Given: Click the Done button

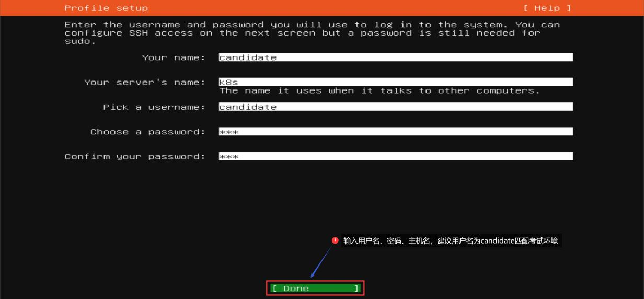Looking at the screenshot, I should (316, 289).
